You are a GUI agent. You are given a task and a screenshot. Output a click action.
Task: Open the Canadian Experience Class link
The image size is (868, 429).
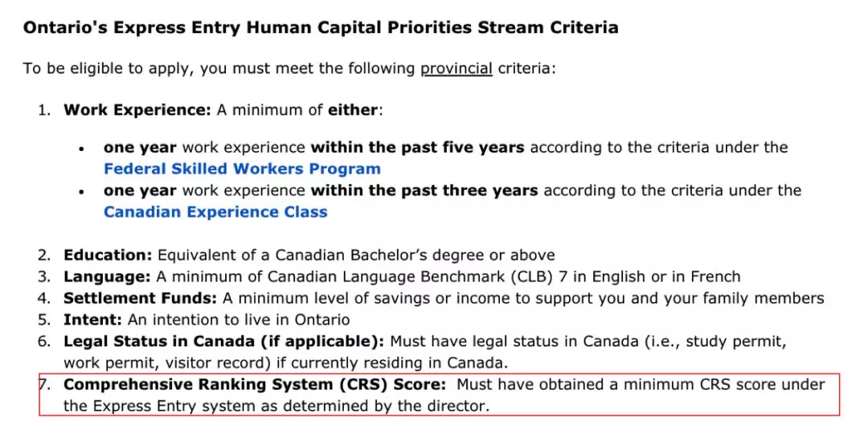215,212
